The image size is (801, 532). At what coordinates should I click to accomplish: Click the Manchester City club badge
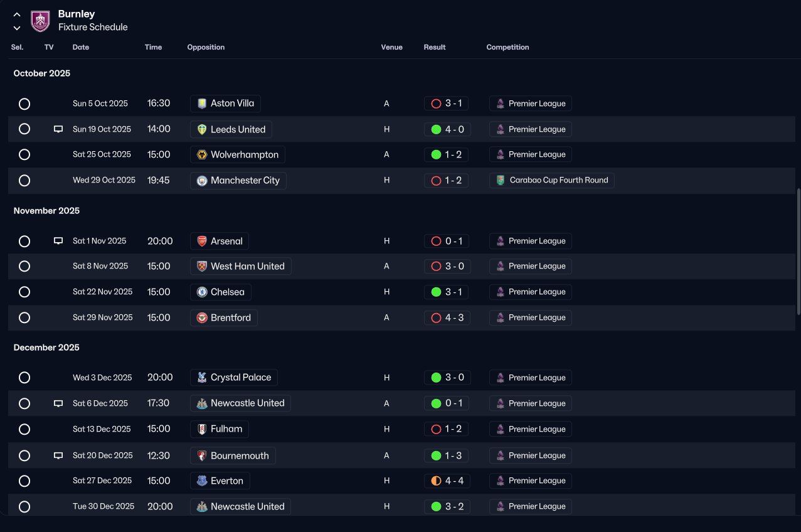202,181
